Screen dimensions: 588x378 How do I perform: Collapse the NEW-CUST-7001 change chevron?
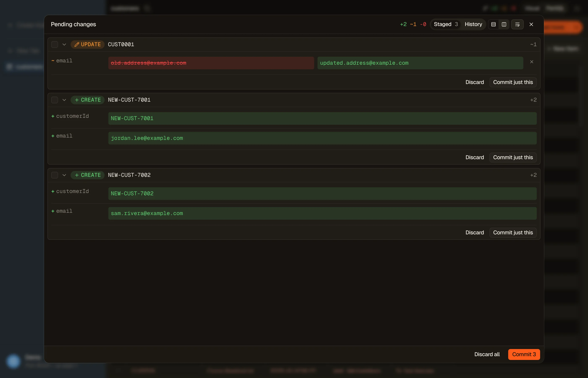pos(64,100)
